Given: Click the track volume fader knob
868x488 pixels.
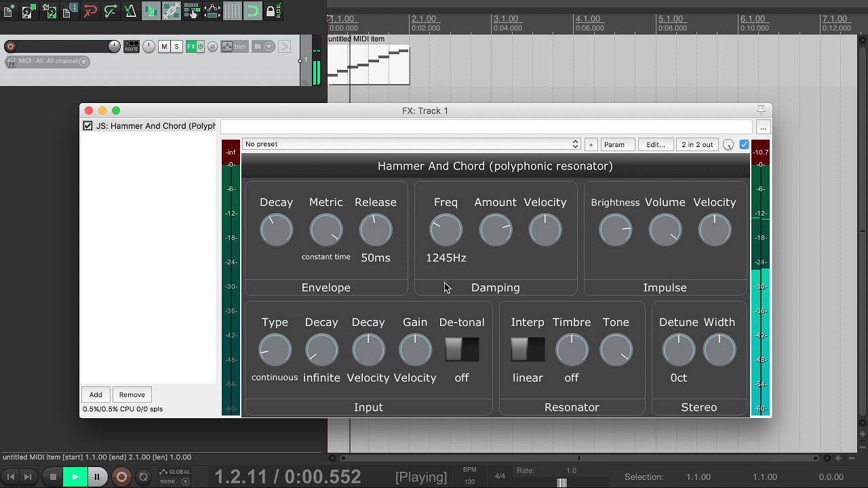Looking at the screenshot, I should (114, 46).
